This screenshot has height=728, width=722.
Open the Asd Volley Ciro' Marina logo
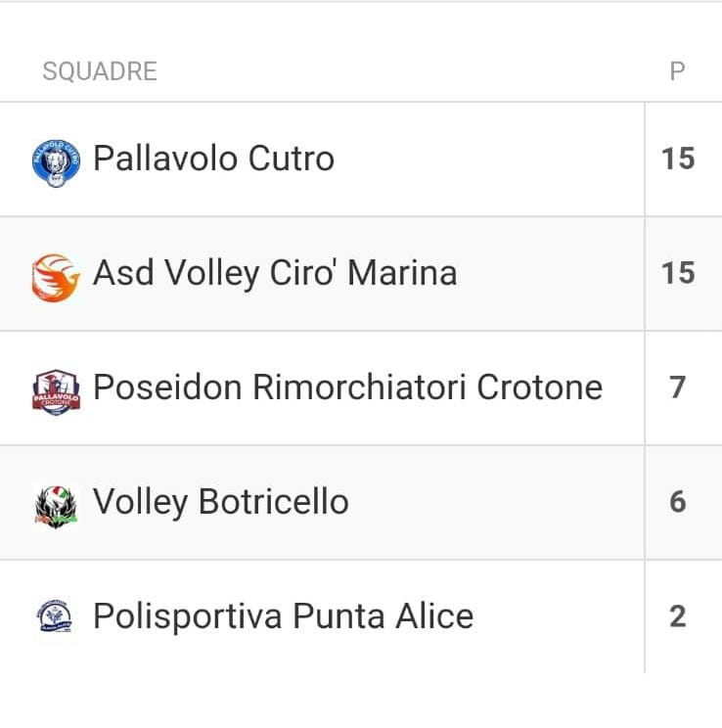pyautogui.click(x=56, y=276)
